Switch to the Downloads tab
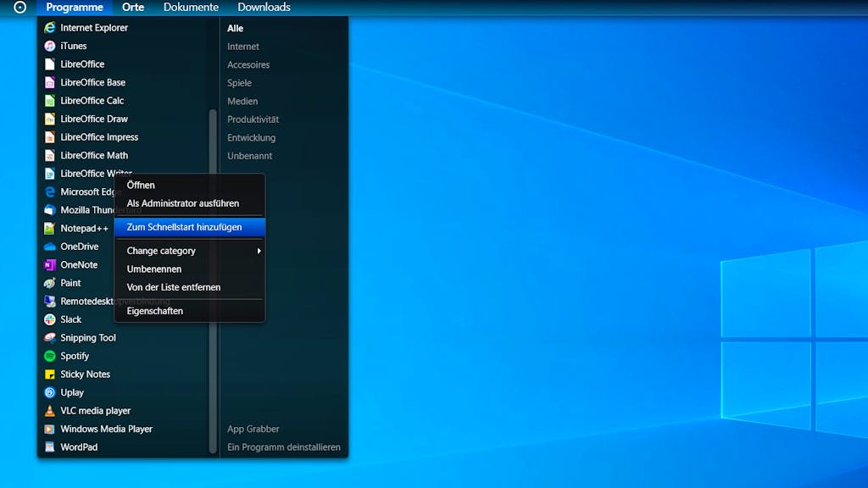 (264, 7)
